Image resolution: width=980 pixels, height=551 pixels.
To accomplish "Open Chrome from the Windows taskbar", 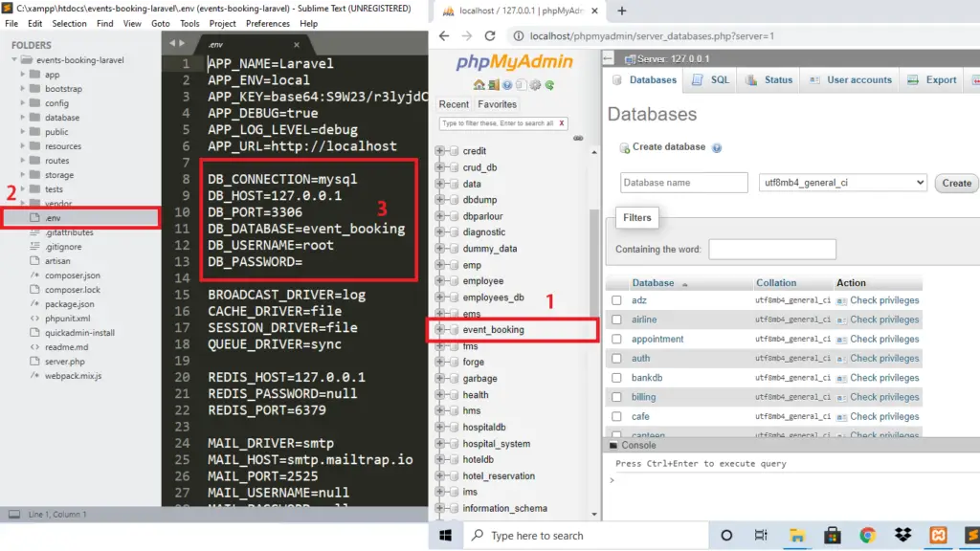I will 867,536.
